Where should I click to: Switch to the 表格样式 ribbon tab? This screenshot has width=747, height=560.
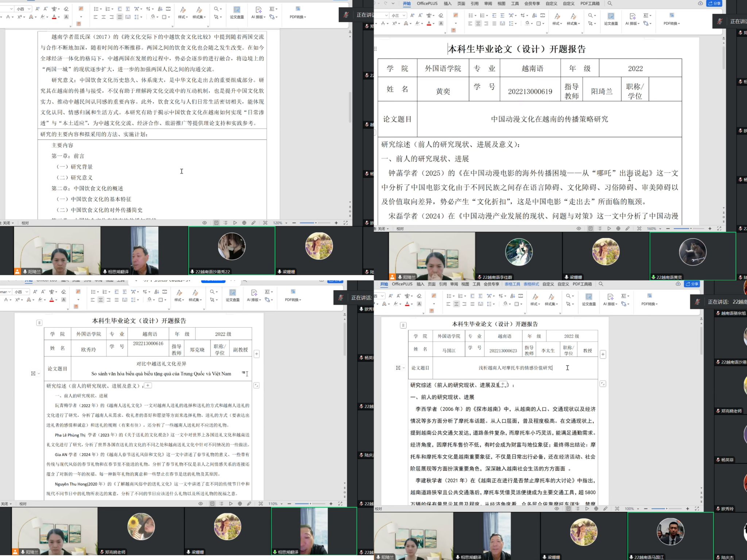point(531,284)
